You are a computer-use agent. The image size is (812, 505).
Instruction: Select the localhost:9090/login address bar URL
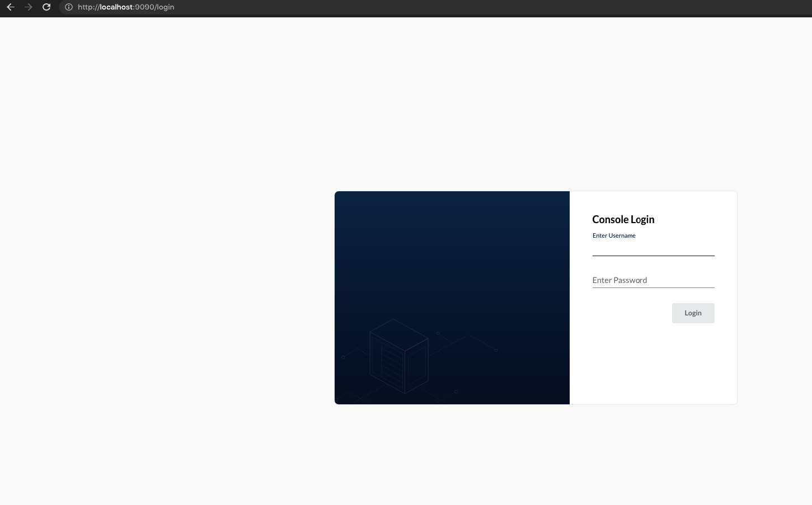(126, 7)
